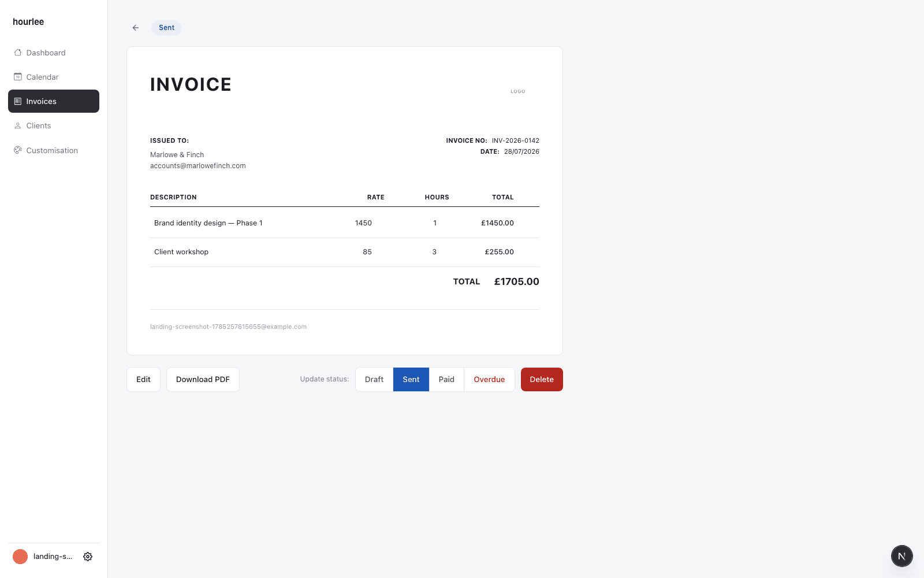
Task: Click client name Marlowe & Finch
Action: [x=177, y=155]
